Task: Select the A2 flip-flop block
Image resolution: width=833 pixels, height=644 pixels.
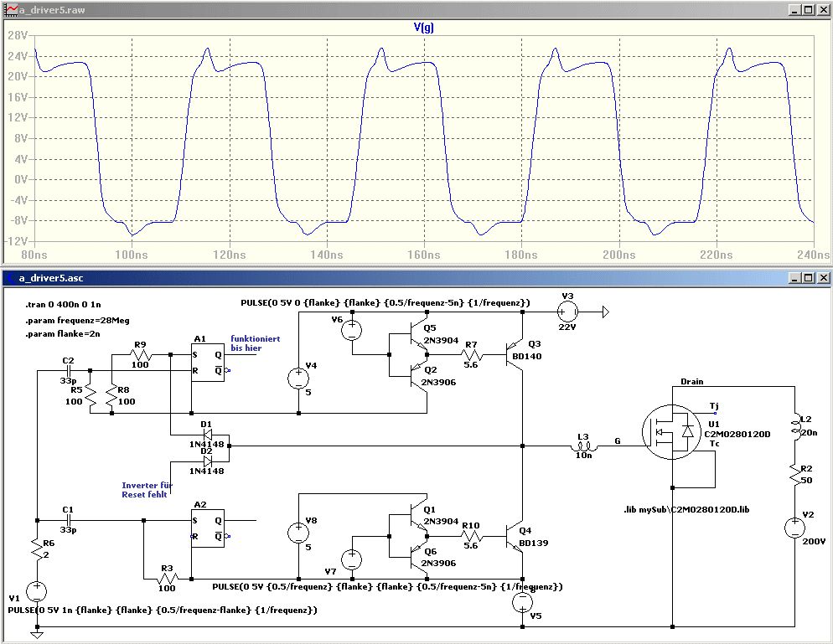Action: 208,529
